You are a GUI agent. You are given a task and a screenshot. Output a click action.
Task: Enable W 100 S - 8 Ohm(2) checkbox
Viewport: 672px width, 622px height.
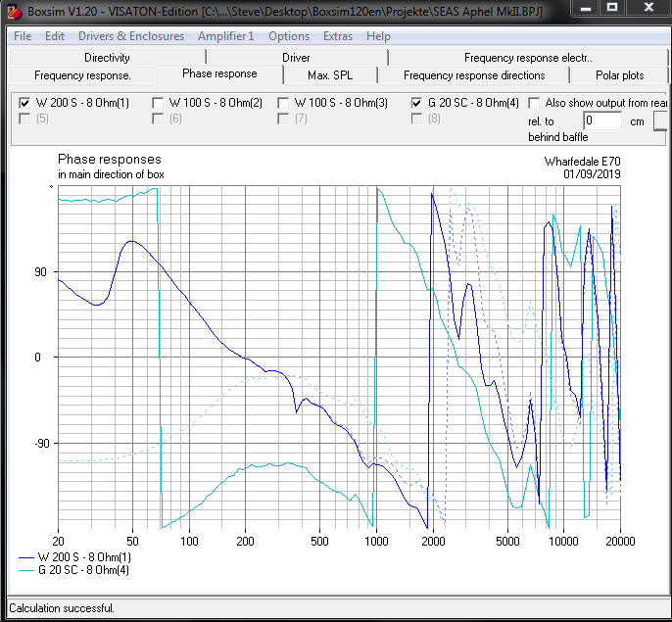click(158, 103)
